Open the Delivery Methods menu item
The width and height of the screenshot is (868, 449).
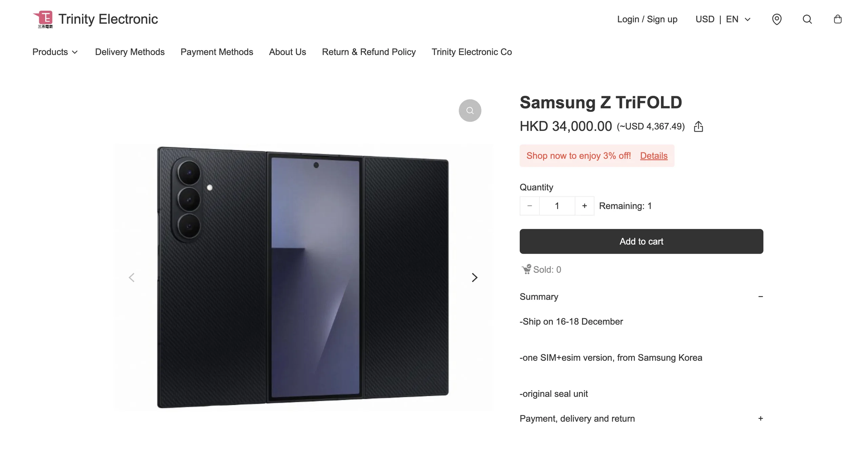click(130, 52)
